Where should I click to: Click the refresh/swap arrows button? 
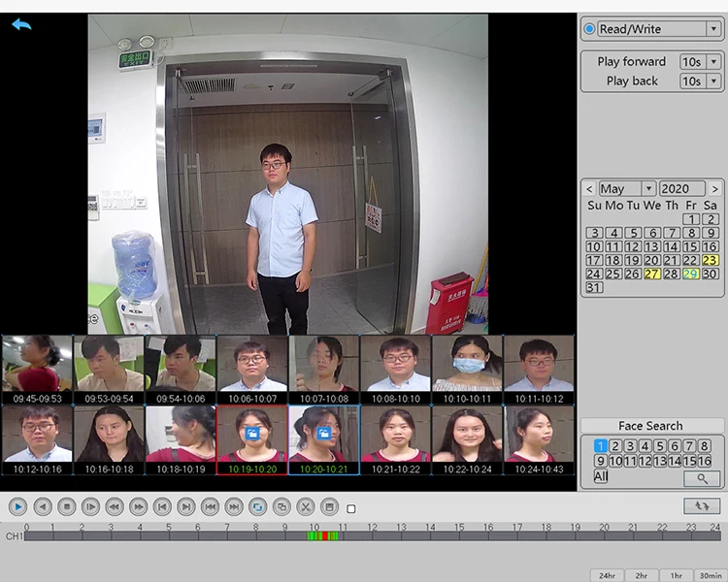(701, 506)
